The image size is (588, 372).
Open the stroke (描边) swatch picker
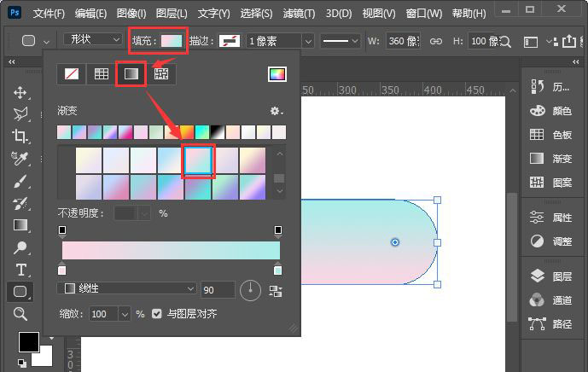coord(230,40)
